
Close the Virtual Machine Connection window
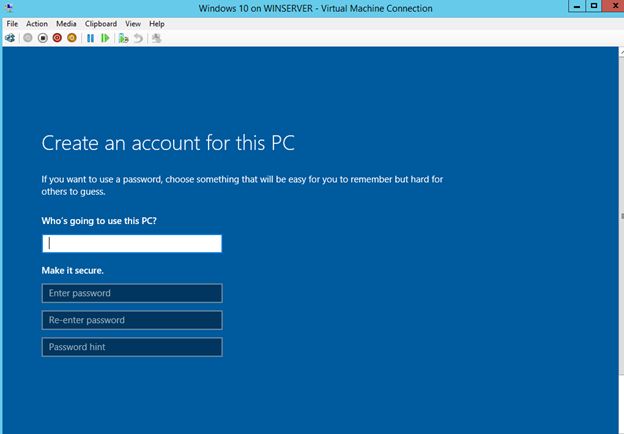coord(615,6)
